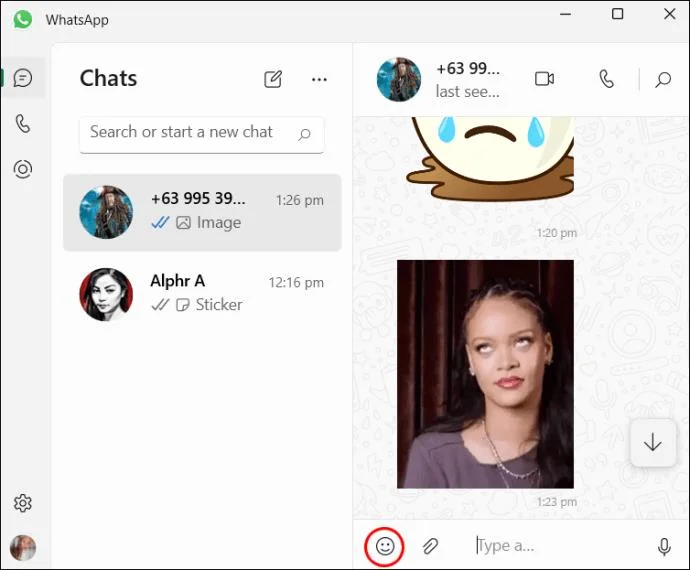Open the Chats tab in sidebar

click(23, 78)
